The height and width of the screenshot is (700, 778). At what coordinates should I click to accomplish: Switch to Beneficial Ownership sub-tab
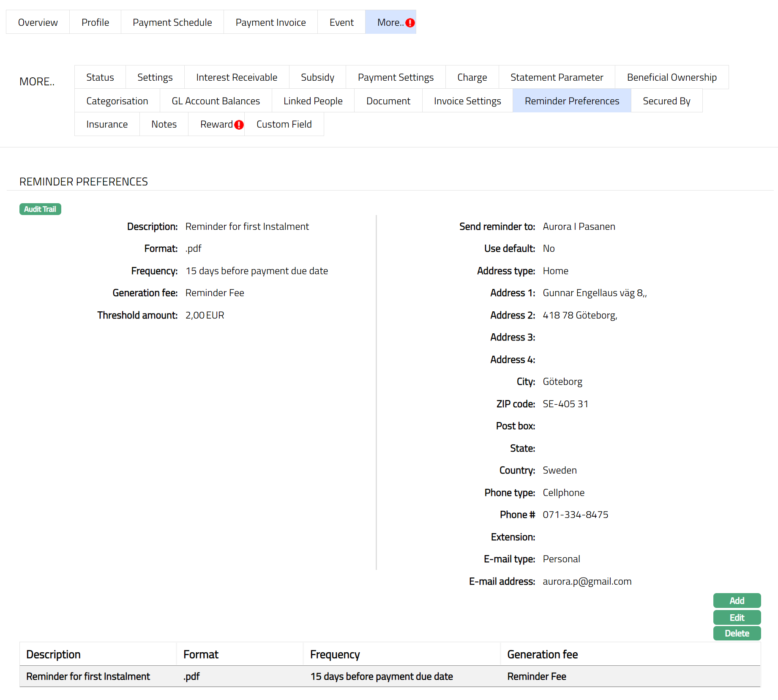pos(672,77)
